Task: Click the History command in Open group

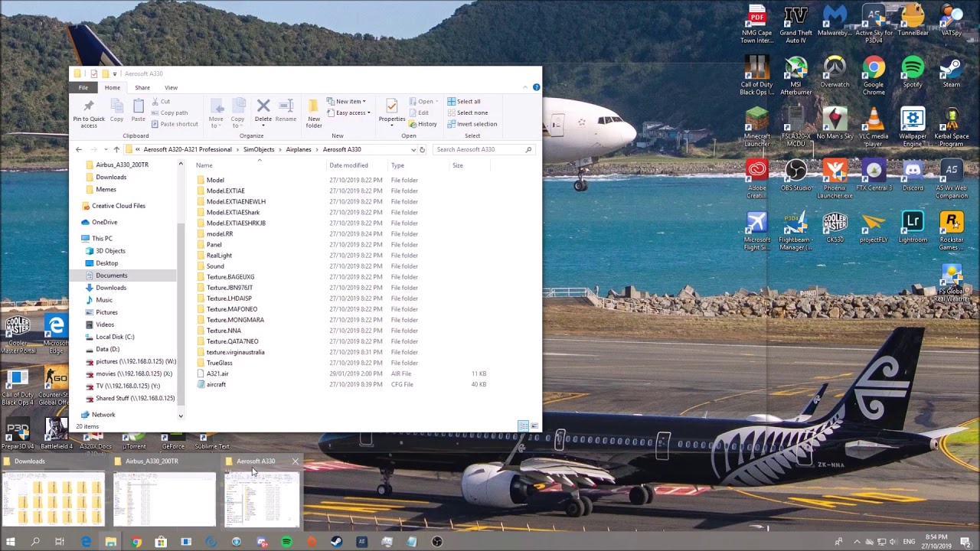Action: coord(423,124)
